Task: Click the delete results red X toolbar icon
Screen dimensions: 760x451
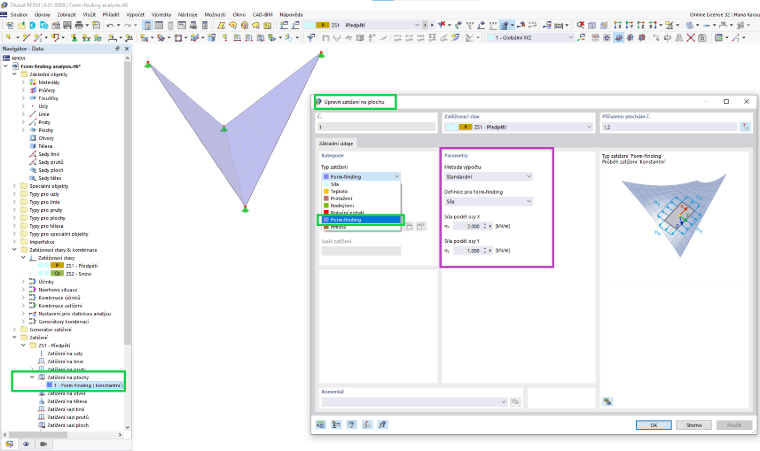Action: [x=442, y=25]
